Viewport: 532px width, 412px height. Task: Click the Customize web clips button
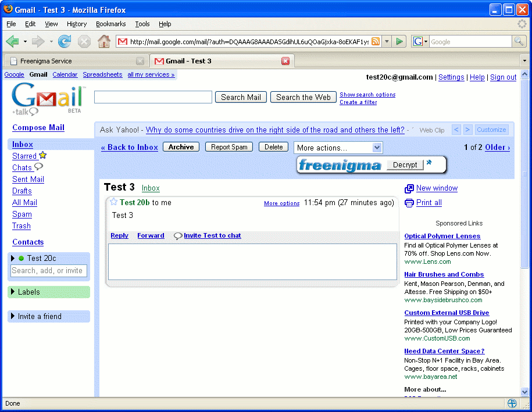tap(491, 130)
